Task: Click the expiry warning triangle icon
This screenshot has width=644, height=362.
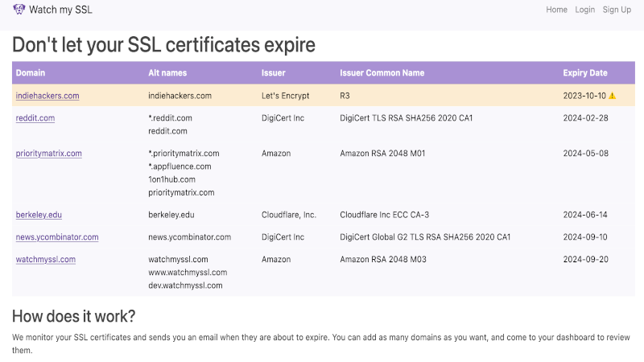Action: pyautogui.click(x=613, y=96)
